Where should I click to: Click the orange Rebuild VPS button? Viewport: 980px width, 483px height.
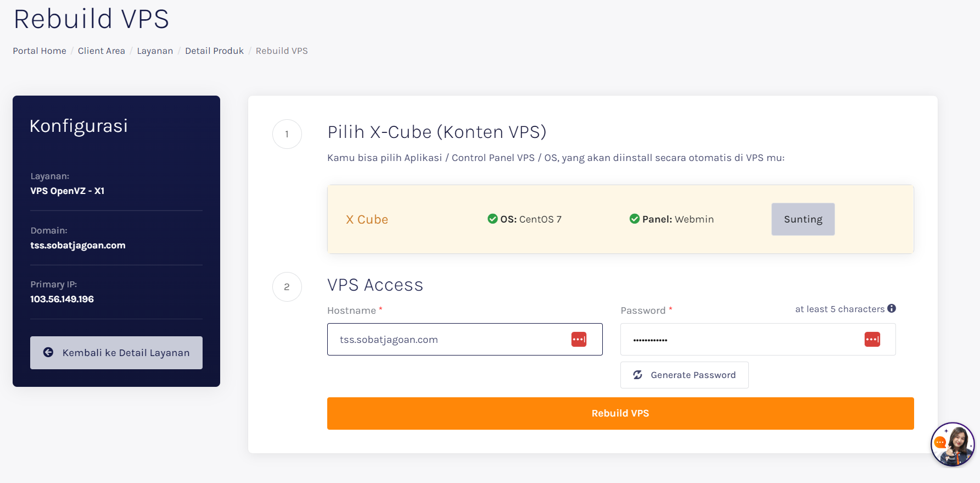coord(620,413)
